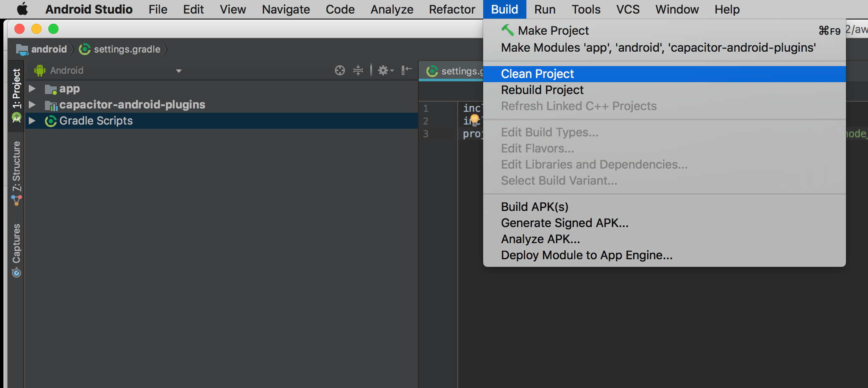Expand the app module node
The height and width of the screenshot is (388, 868).
tap(32, 89)
